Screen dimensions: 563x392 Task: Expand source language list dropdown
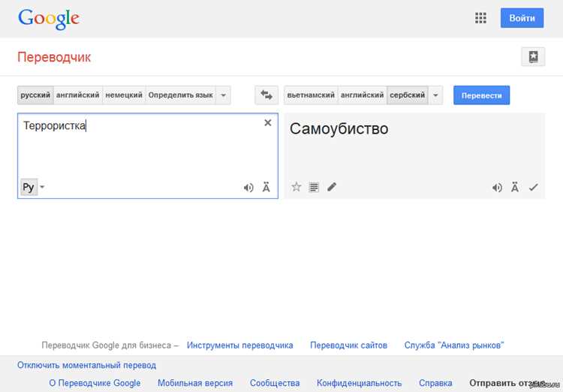224,95
